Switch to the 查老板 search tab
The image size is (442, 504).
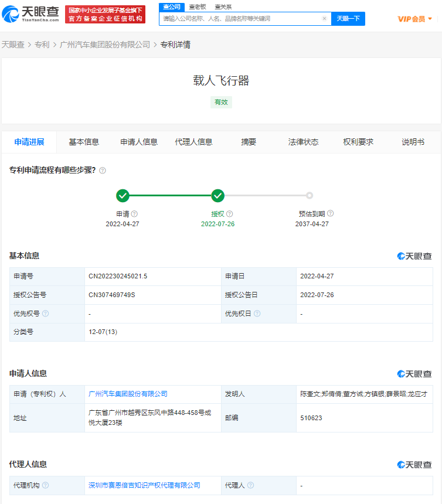click(198, 7)
